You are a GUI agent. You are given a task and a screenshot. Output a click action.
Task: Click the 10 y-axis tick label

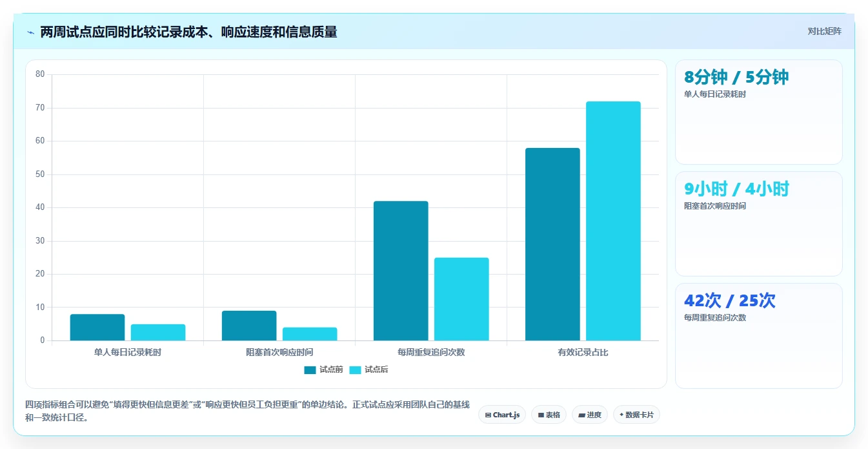[x=40, y=308]
